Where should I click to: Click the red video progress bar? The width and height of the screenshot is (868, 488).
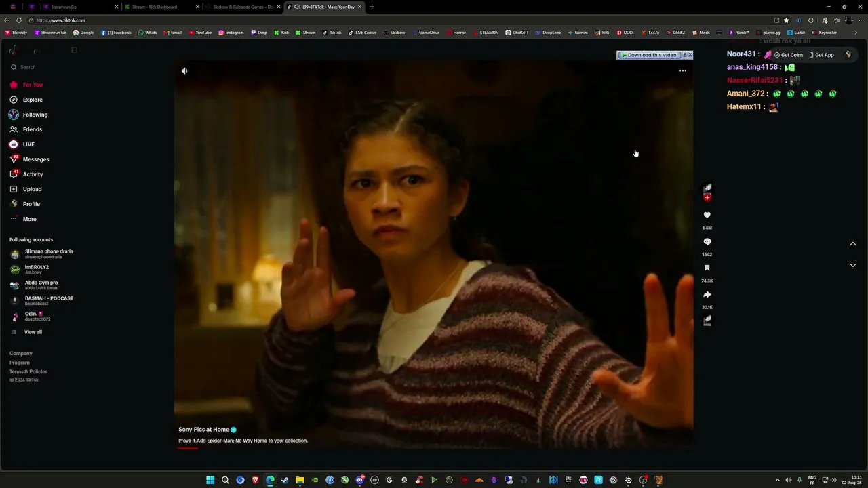188,448
